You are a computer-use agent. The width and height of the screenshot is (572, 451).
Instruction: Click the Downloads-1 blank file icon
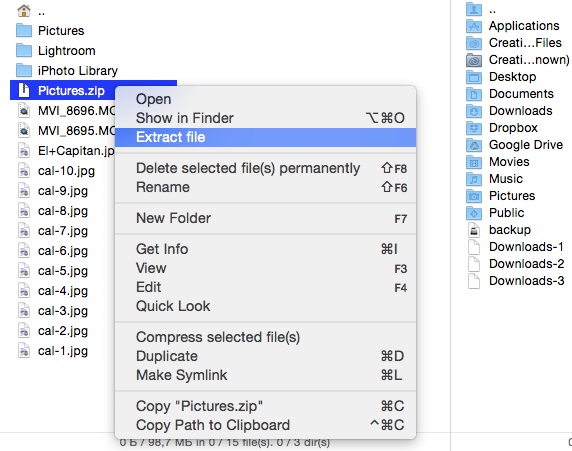click(474, 247)
